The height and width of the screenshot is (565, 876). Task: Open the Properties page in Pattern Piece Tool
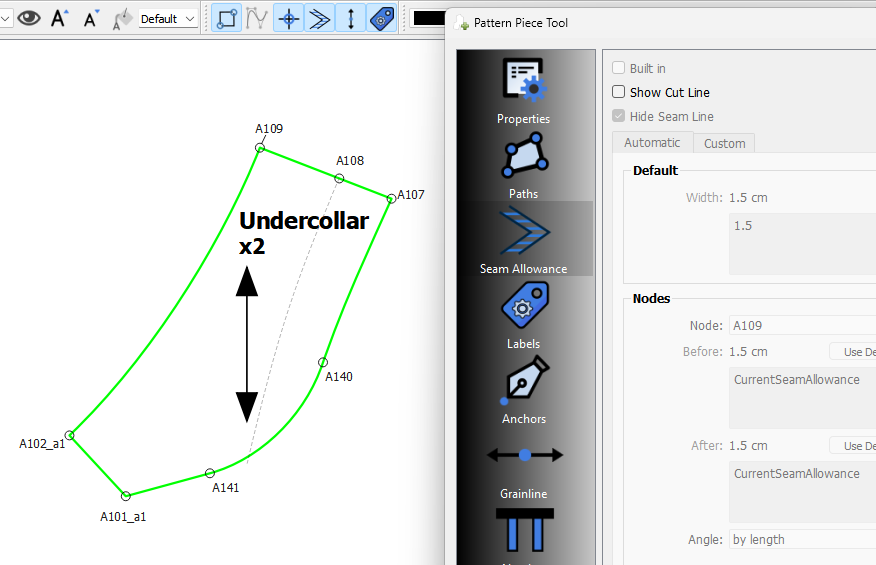pyautogui.click(x=523, y=91)
